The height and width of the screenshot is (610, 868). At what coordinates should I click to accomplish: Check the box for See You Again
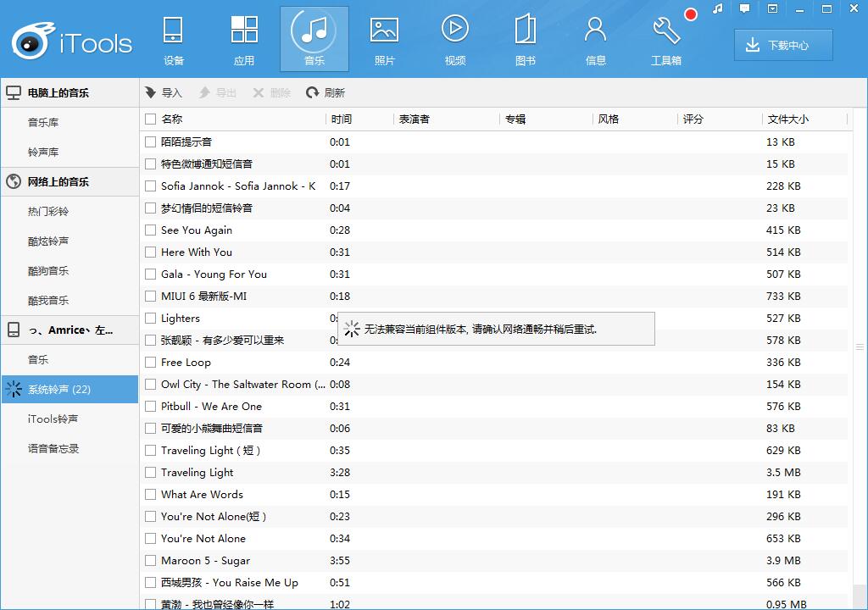tap(150, 230)
